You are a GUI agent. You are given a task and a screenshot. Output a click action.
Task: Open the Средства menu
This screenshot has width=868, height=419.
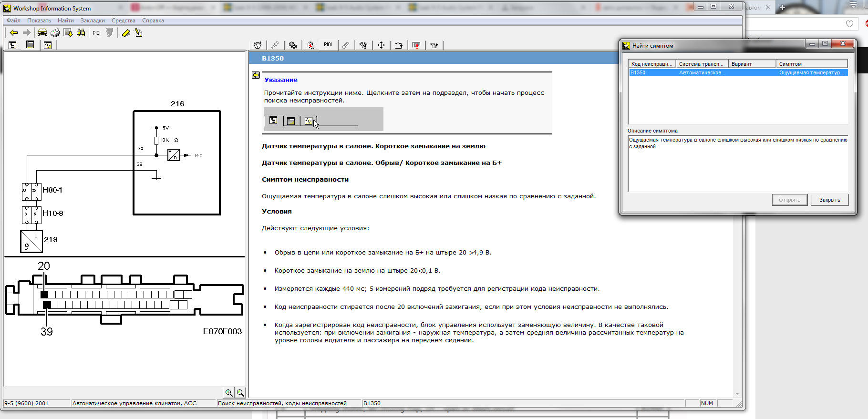click(124, 20)
